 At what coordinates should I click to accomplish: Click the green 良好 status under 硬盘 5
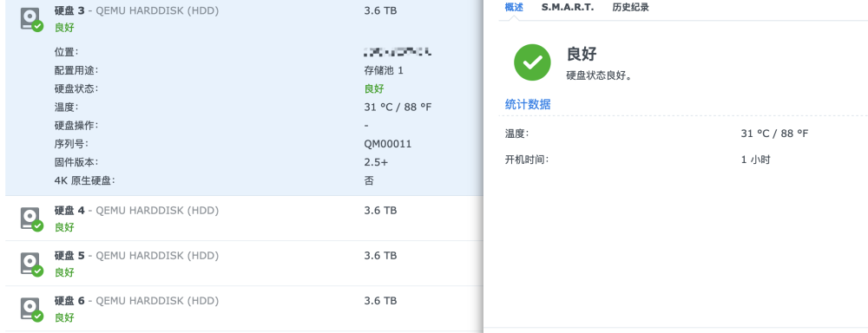(64, 272)
